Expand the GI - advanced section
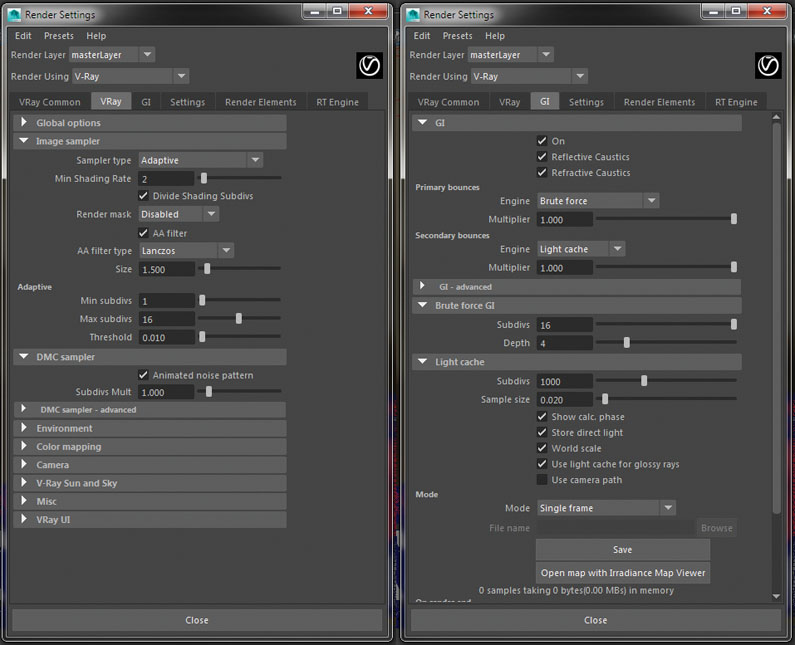Image resolution: width=795 pixels, height=645 pixels. coord(577,287)
